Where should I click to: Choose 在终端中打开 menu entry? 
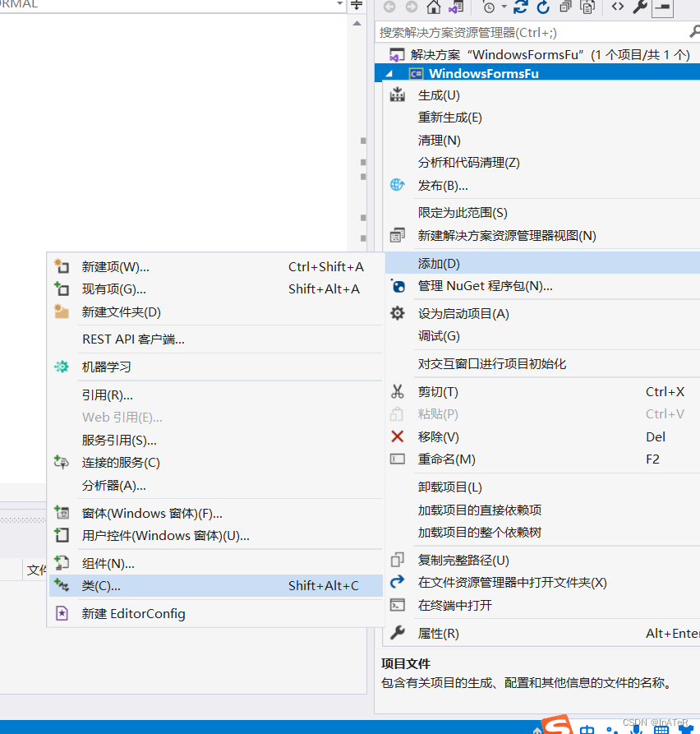(542, 605)
